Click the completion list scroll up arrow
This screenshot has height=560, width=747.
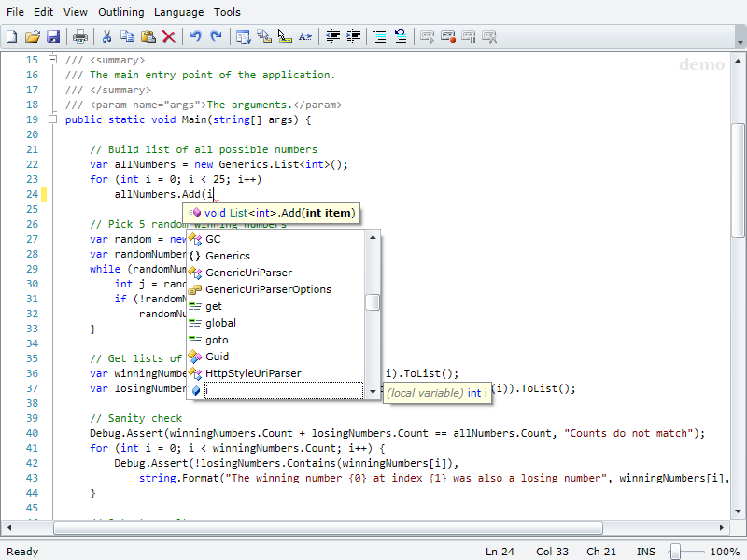(x=373, y=237)
